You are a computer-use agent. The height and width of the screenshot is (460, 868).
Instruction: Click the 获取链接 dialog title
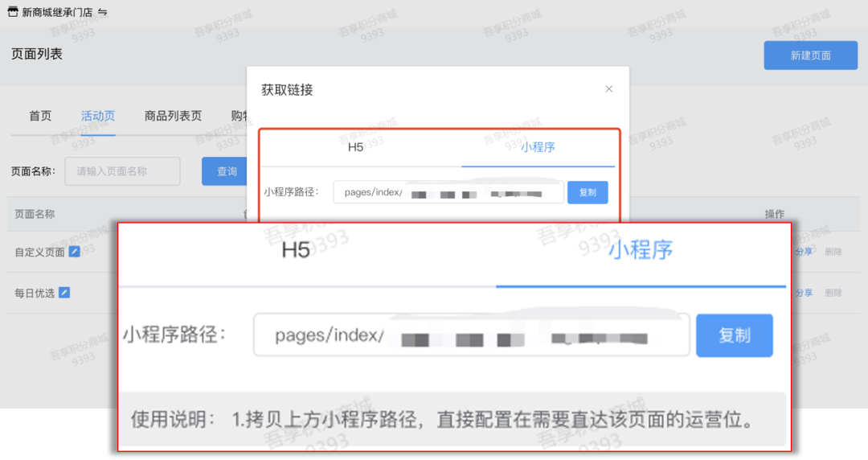click(x=287, y=90)
